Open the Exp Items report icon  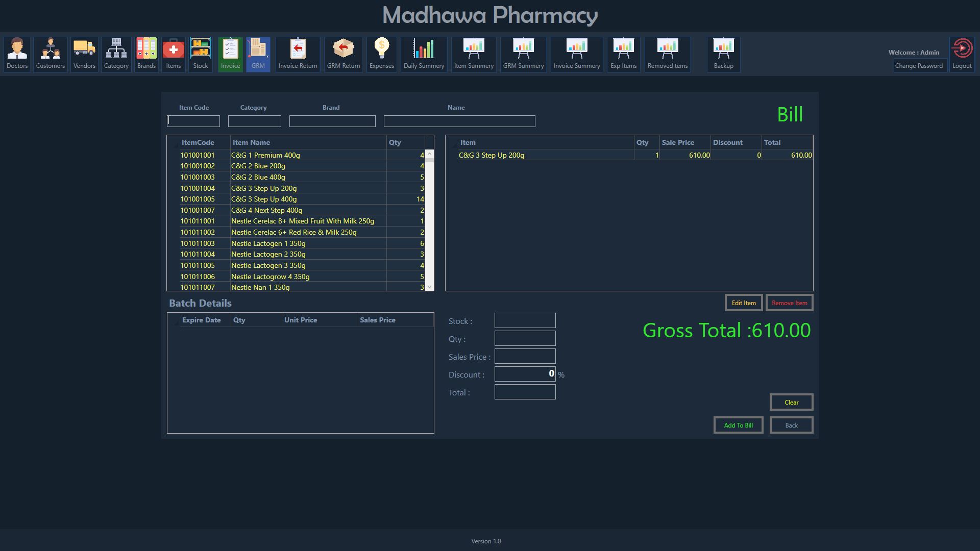point(624,54)
